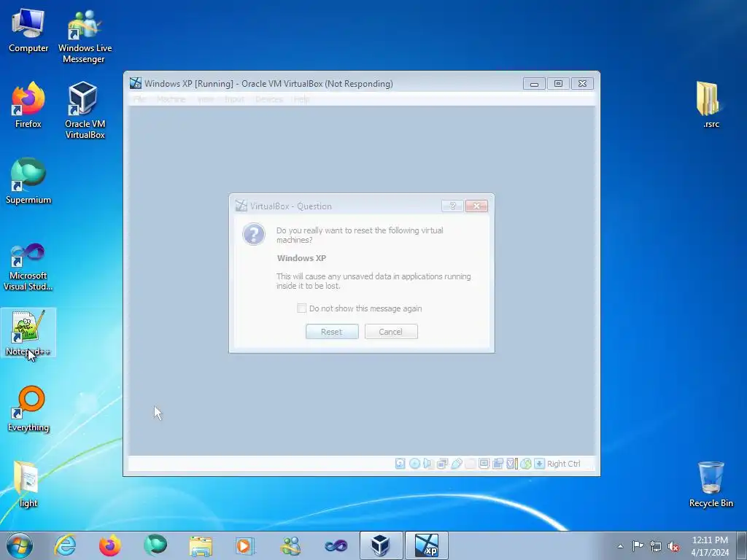Click Cancel in the VirtualBox Question dialog

(x=391, y=332)
